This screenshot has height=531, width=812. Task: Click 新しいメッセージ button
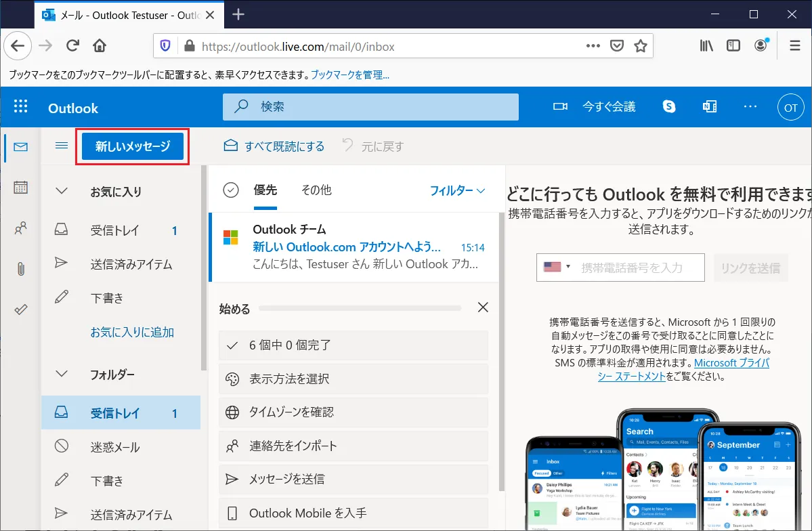click(x=133, y=146)
